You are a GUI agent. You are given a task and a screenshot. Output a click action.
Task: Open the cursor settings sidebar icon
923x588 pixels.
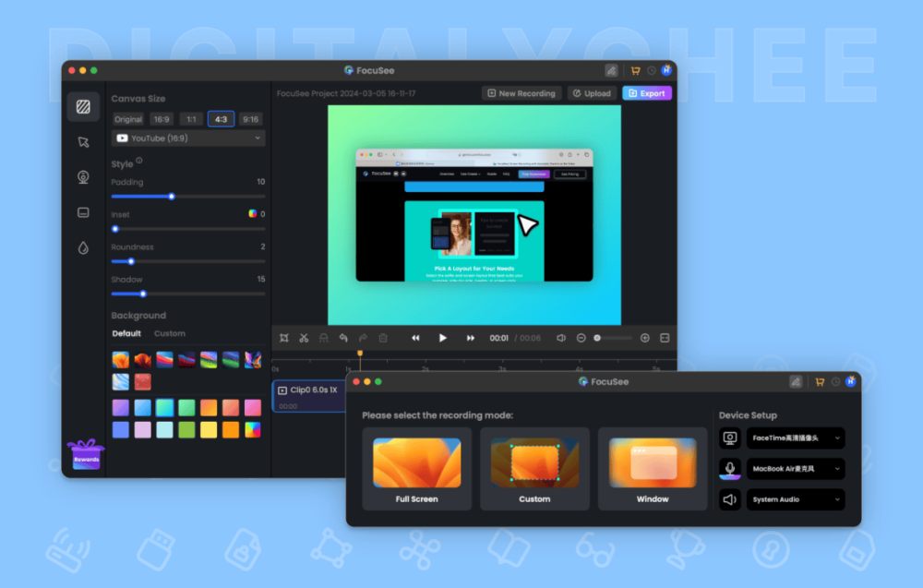(x=83, y=142)
